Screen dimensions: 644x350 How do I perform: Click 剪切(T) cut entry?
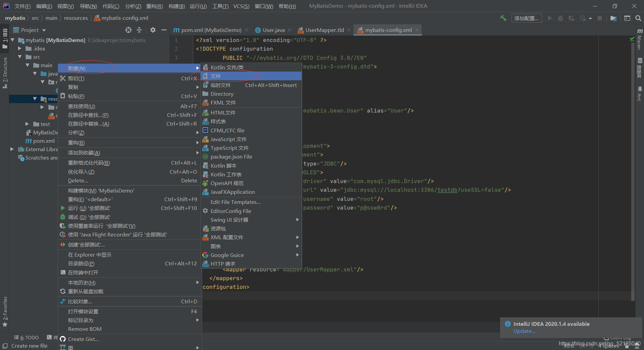(x=129, y=78)
